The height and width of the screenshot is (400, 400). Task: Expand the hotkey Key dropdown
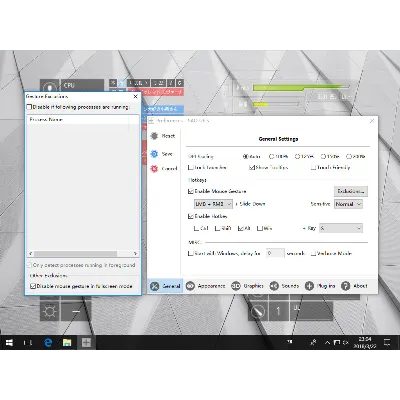341,228
